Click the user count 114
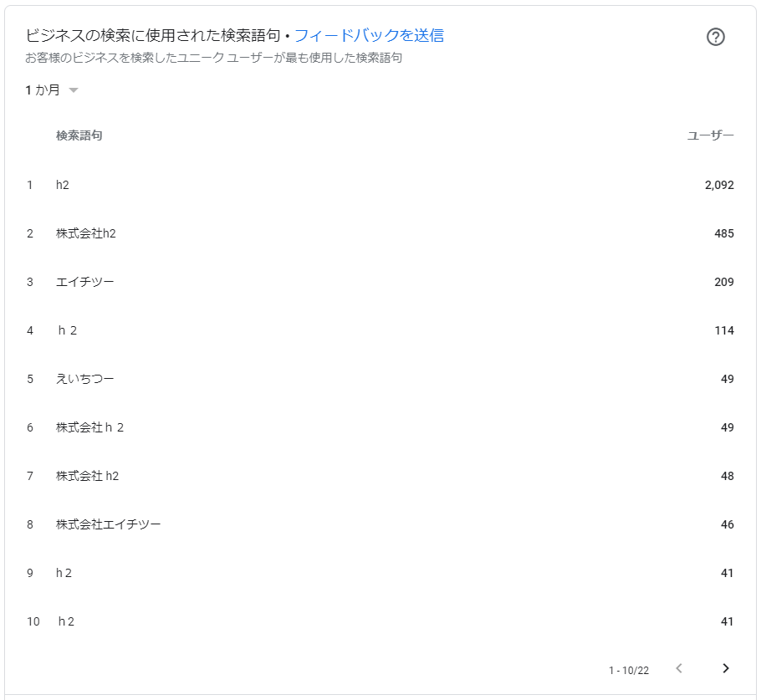The image size is (761, 700). 724,330
